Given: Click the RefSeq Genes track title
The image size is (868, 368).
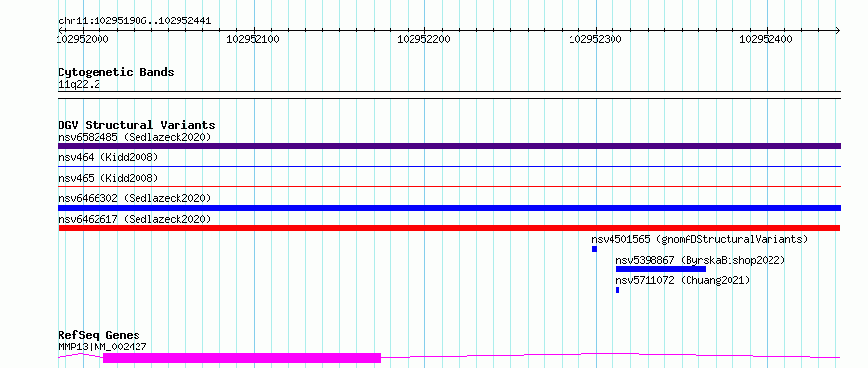Looking at the screenshot, I should point(99,336).
